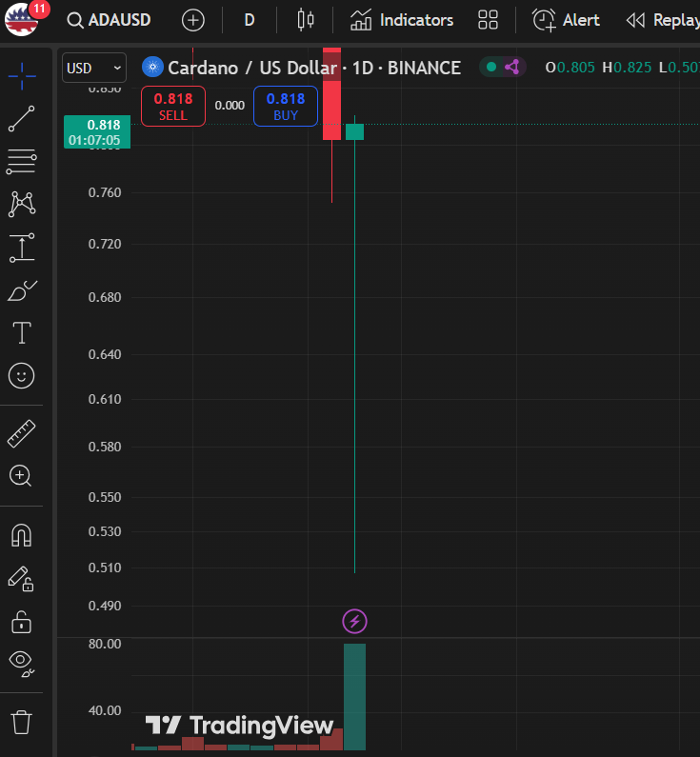Click the Cardano / US Dollar symbol title
700x757 pixels.
(252, 68)
